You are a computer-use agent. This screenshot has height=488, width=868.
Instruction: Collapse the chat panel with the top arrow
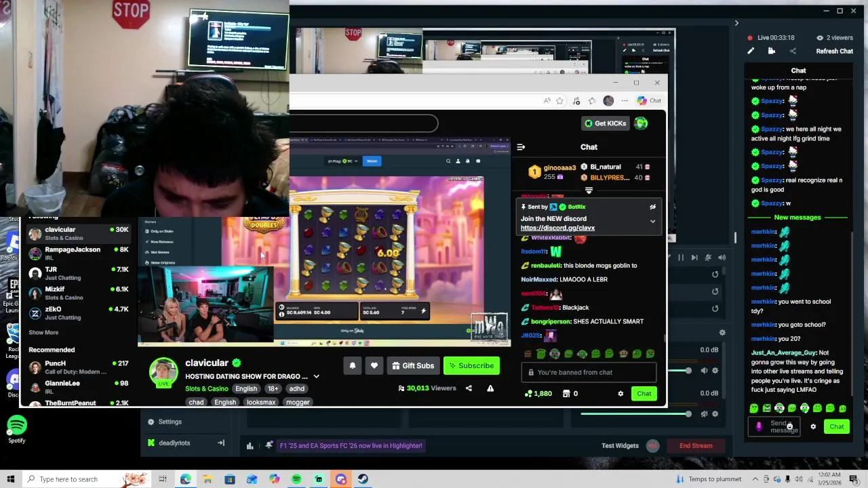pyautogui.click(x=736, y=23)
